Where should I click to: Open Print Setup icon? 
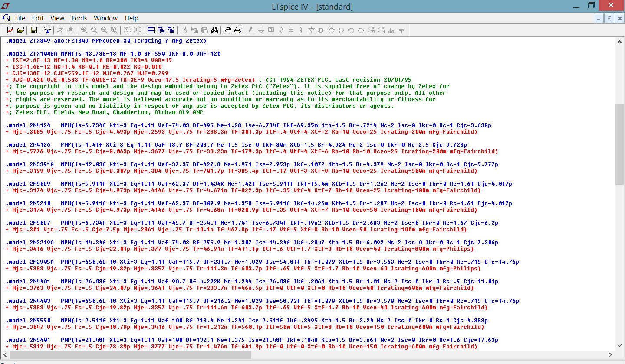228,30
